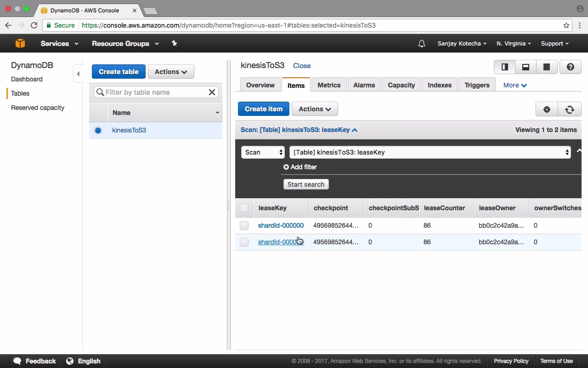Viewport: 588px width, 368px height.
Task: Close the kinesisToS3 detail panel
Action: coord(302,66)
